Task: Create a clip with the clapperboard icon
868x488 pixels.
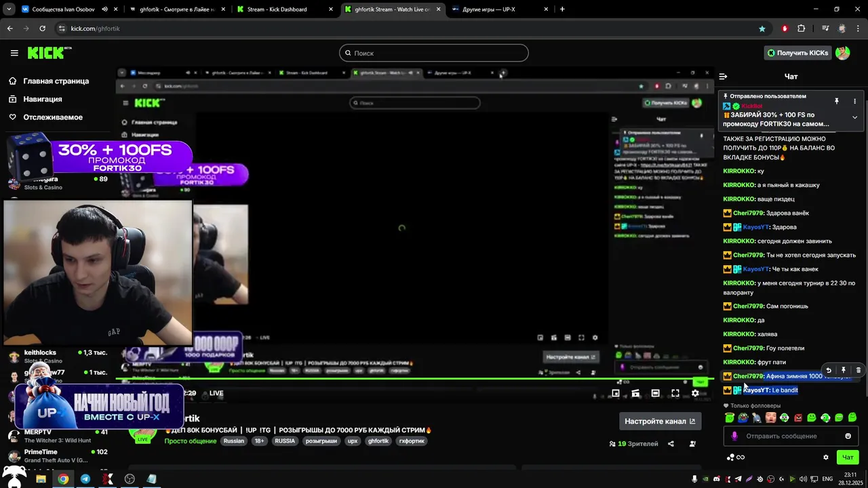Action: (x=635, y=393)
